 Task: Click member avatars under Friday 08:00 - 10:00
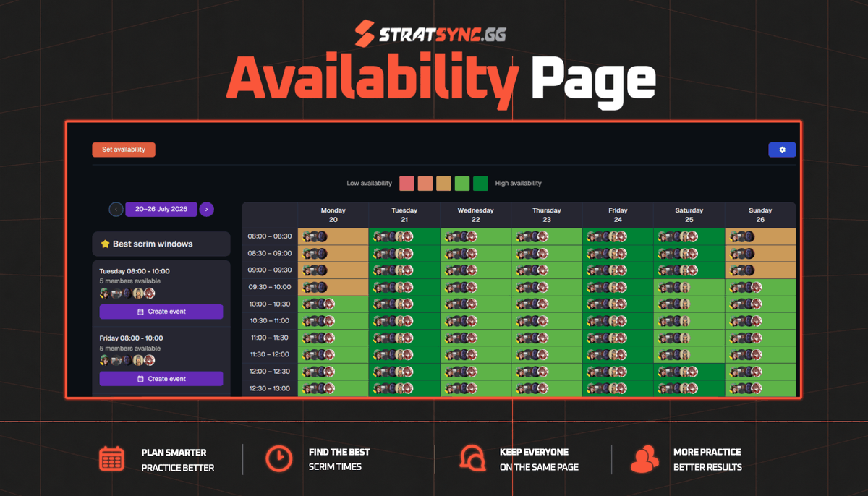[x=127, y=360]
